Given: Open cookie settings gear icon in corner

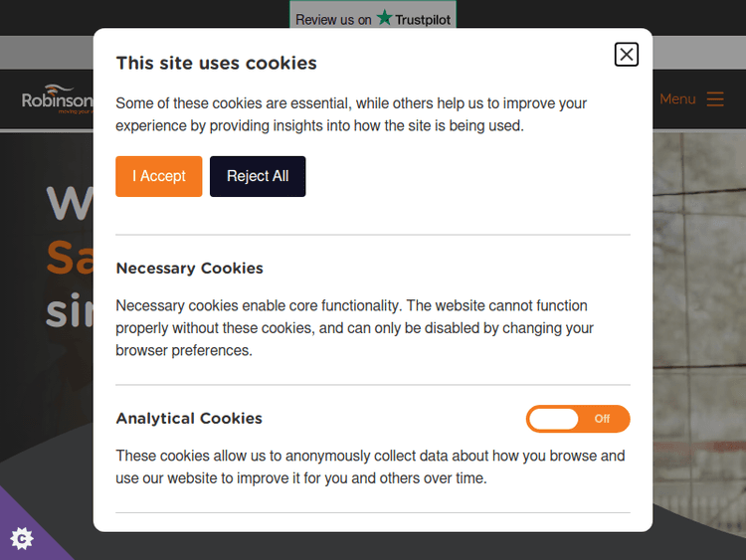Looking at the screenshot, I should click(21, 538).
